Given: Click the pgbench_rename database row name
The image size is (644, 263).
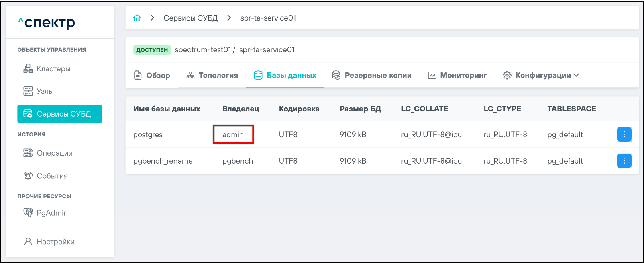Looking at the screenshot, I should pyautogui.click(x=163, y=161).
